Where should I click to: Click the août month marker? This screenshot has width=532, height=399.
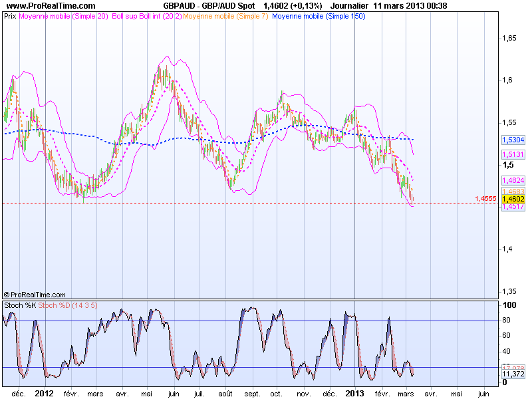(226, 393)
